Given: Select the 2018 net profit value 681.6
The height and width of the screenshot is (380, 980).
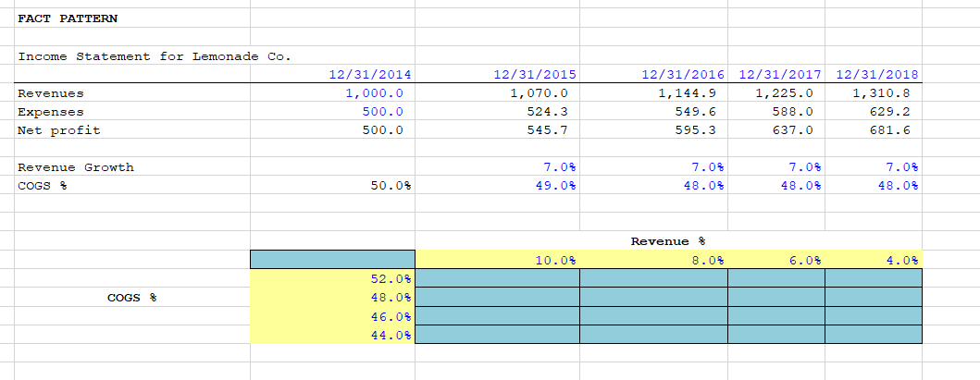Looking at the screenshot, I should [874, 130].
